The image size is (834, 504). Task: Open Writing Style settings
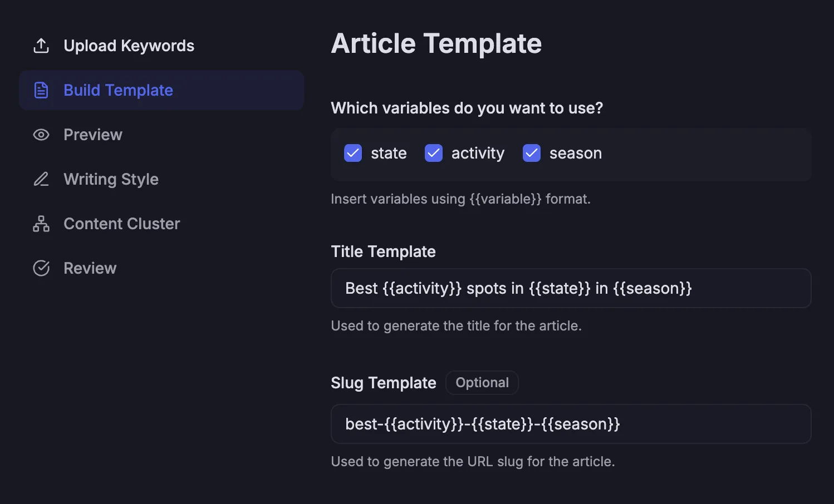coord(111,179)
